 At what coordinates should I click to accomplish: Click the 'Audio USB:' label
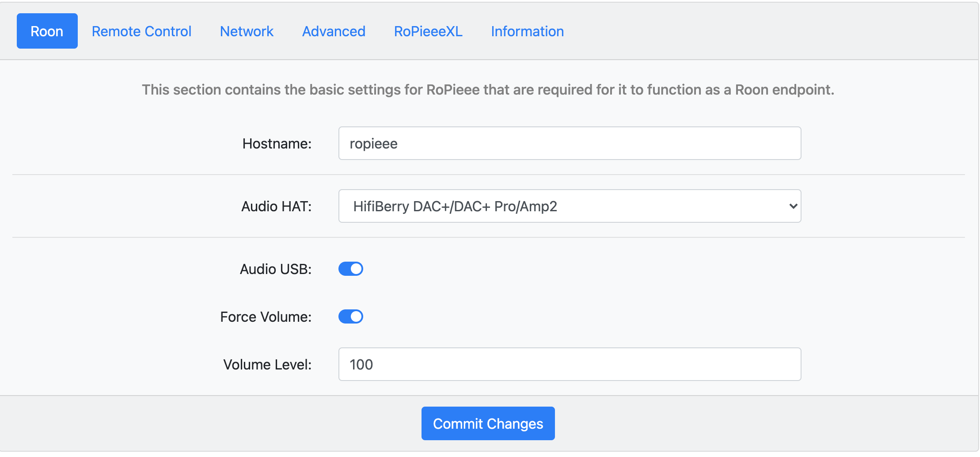pos(276,269)
